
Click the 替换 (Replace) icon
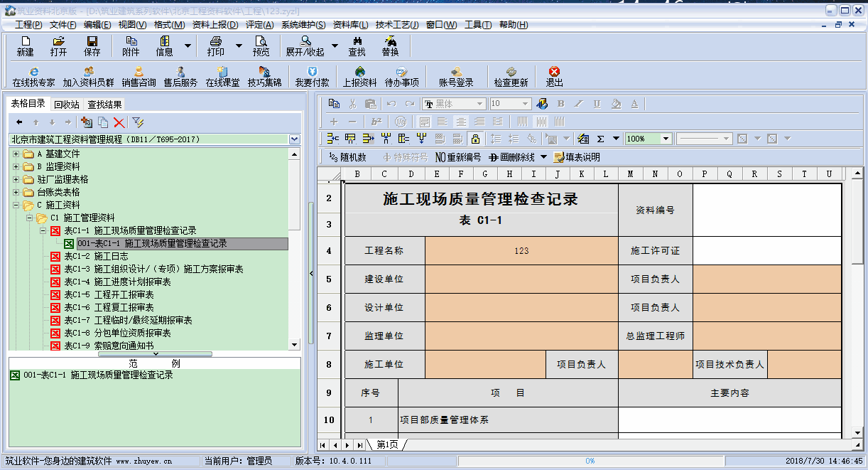[390, 46]
